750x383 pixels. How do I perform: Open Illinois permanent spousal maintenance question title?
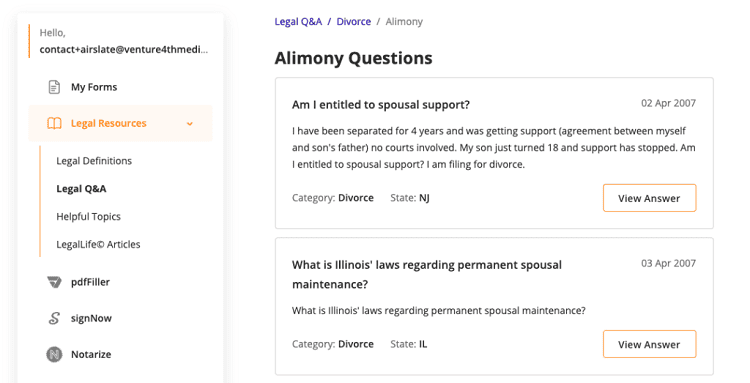click(427, 274)
